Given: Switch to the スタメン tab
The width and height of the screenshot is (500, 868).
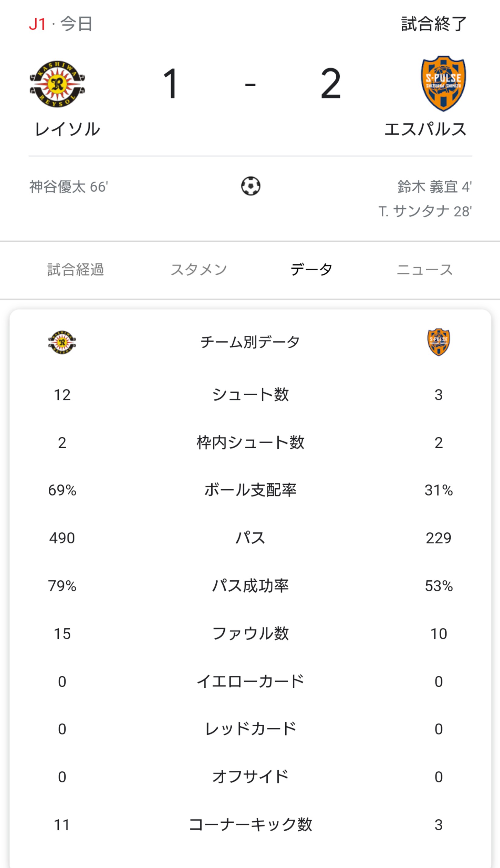Looking at the screenshot, I should 199,270.
